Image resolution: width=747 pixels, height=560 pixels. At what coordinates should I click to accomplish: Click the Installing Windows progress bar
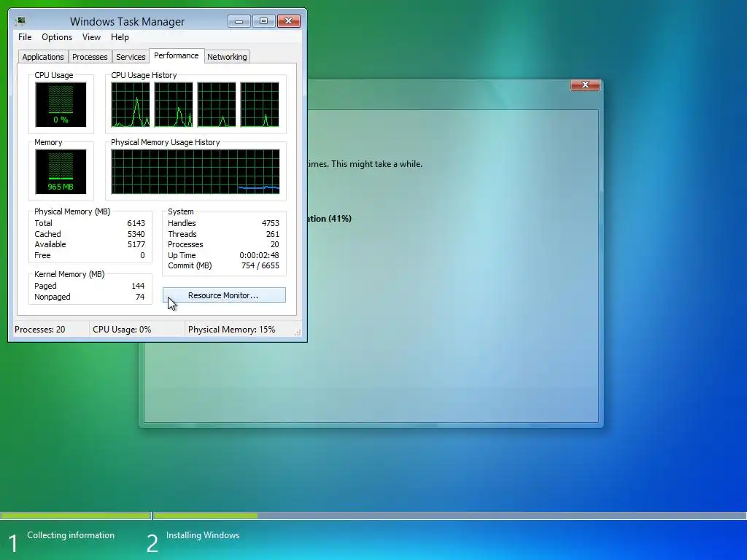(449, 516)
